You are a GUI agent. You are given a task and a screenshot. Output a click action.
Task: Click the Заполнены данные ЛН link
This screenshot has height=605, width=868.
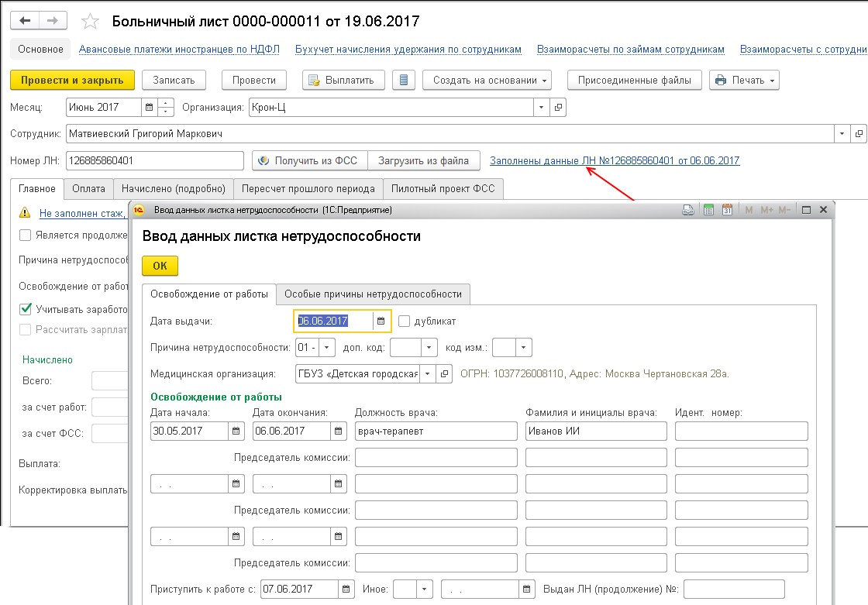pyautogui.click(x=615, y=161)
